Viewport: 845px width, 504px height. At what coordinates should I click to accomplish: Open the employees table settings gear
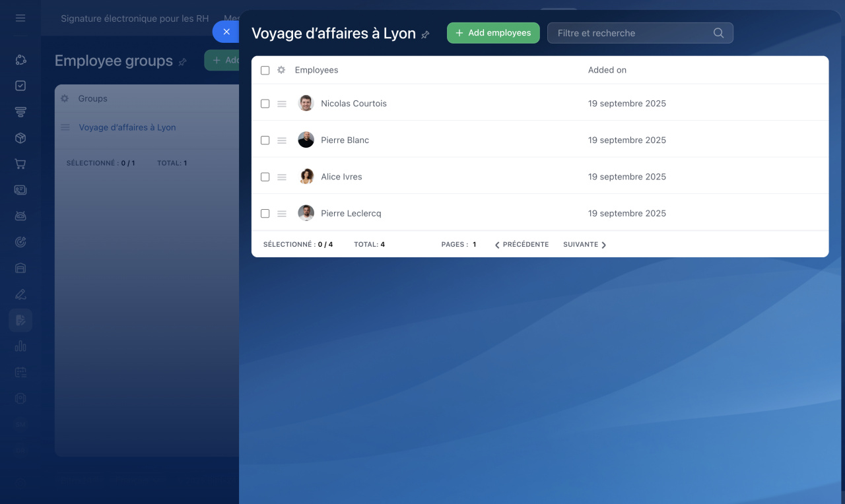(281, 70)
